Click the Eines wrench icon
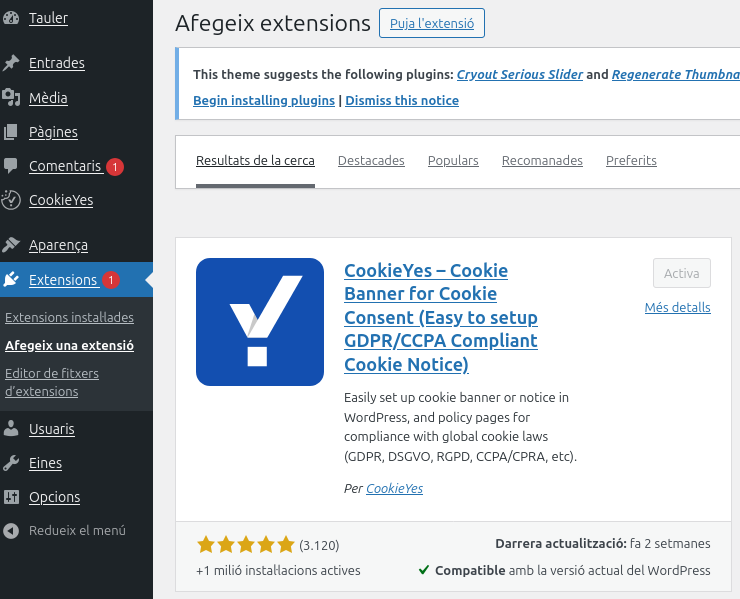 click(11, 463)
